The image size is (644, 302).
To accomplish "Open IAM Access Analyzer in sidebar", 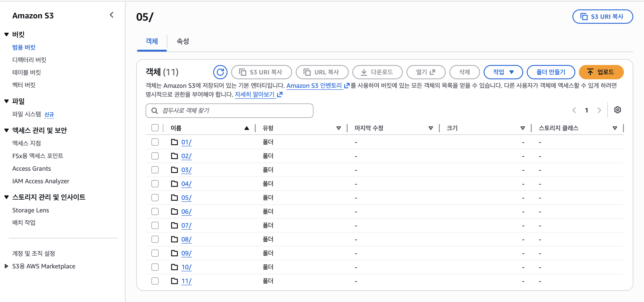I will [41, 181].
